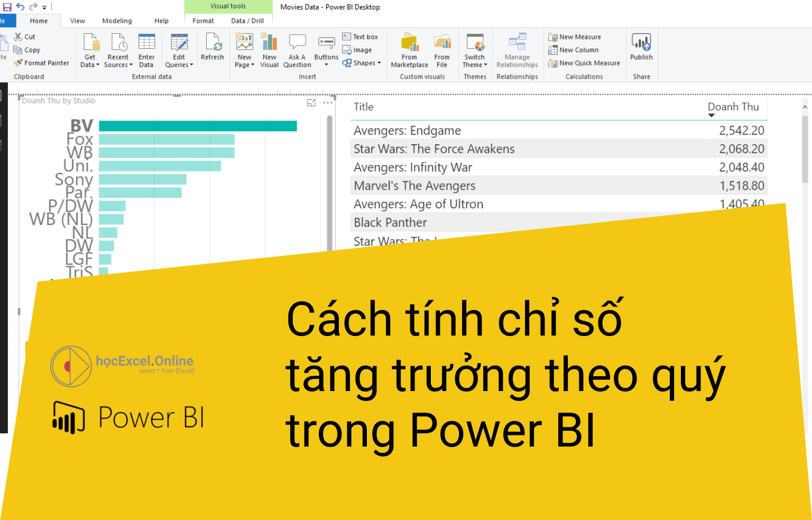The image size is (812, 520).
Task: Click the Title column header
Action: coord(364,107)
